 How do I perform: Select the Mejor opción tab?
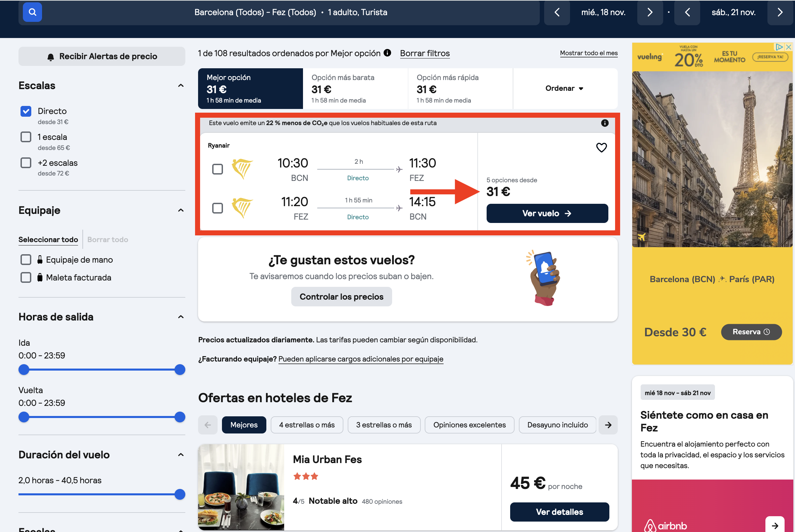tap(251, 88)
